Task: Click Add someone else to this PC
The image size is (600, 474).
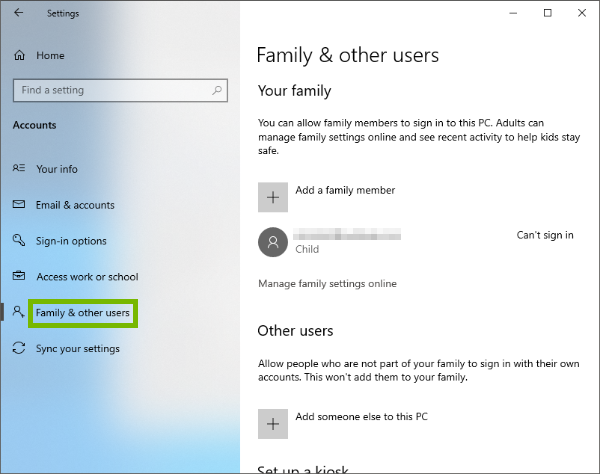Action: click(x=362, y=417)
